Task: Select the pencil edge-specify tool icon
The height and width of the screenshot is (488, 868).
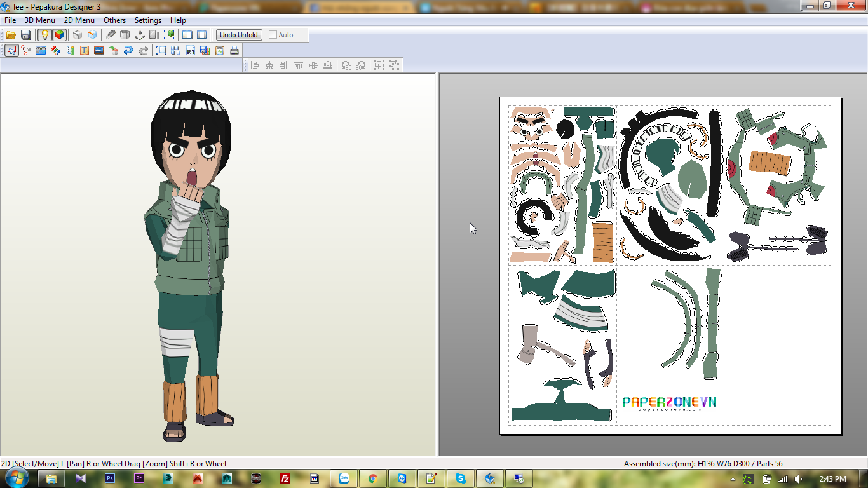Action: [x=111, y=35]
